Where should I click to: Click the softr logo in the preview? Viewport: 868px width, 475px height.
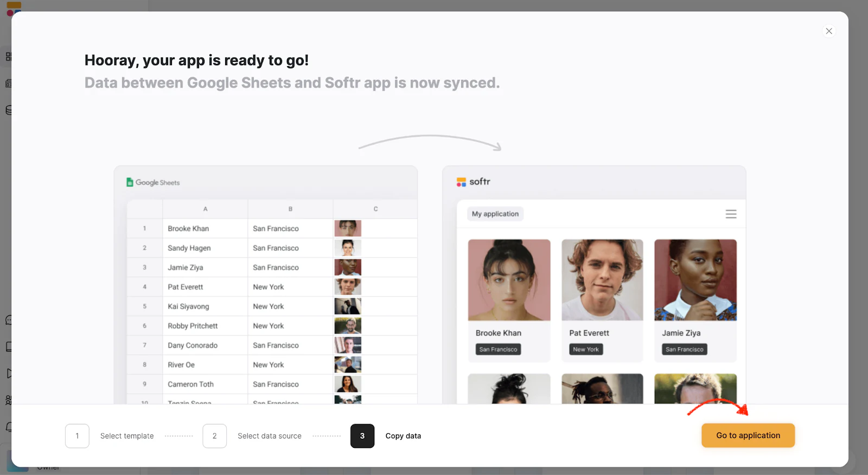(x=473, y=182)
